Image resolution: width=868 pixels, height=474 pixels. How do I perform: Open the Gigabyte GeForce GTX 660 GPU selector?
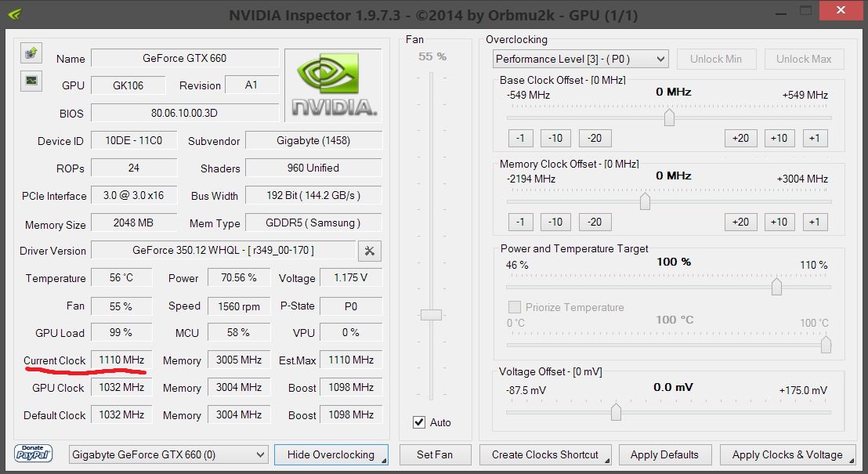(168, 454)
